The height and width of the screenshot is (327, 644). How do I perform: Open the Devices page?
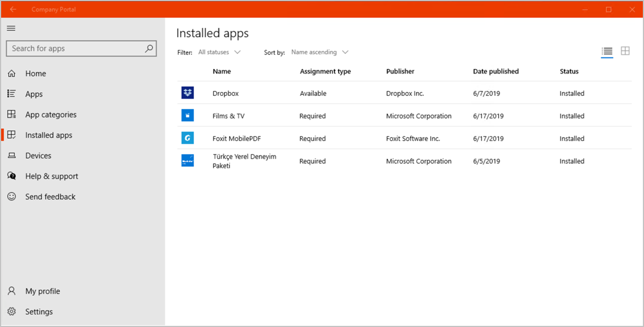click(x=82, y=155)
